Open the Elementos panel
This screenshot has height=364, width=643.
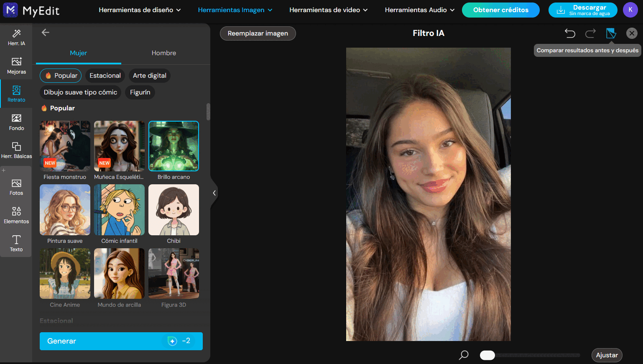tap(16, 214)
